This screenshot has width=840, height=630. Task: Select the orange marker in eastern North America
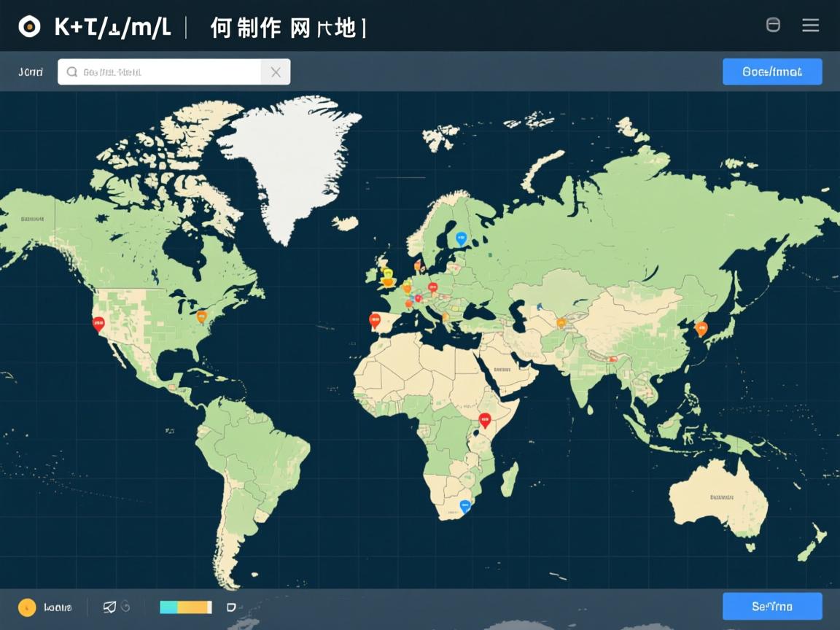tap(203, 316)
